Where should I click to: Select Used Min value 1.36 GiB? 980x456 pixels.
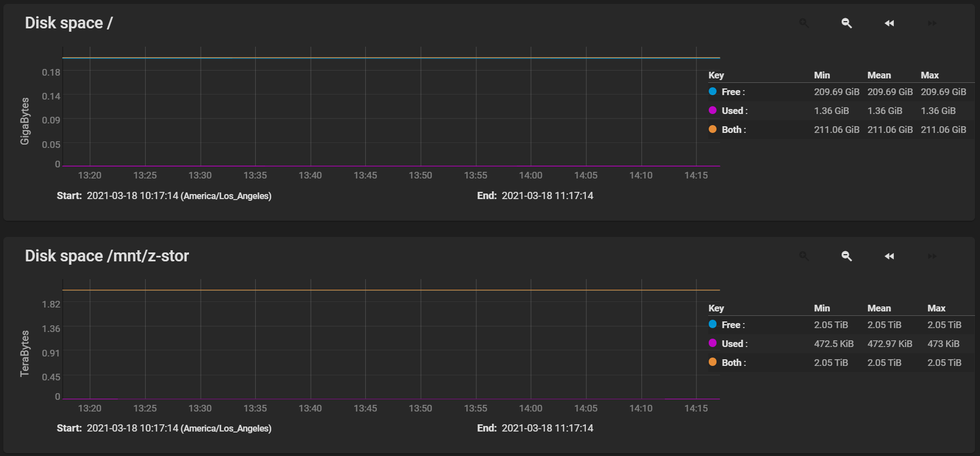click(x=832, y=111)
